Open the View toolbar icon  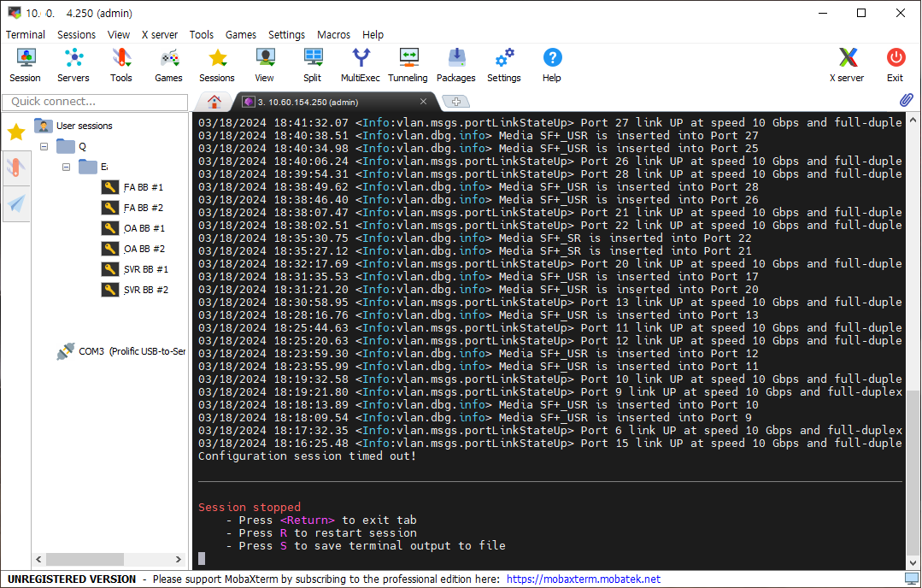pyautogui.click(x=265, y=65)
